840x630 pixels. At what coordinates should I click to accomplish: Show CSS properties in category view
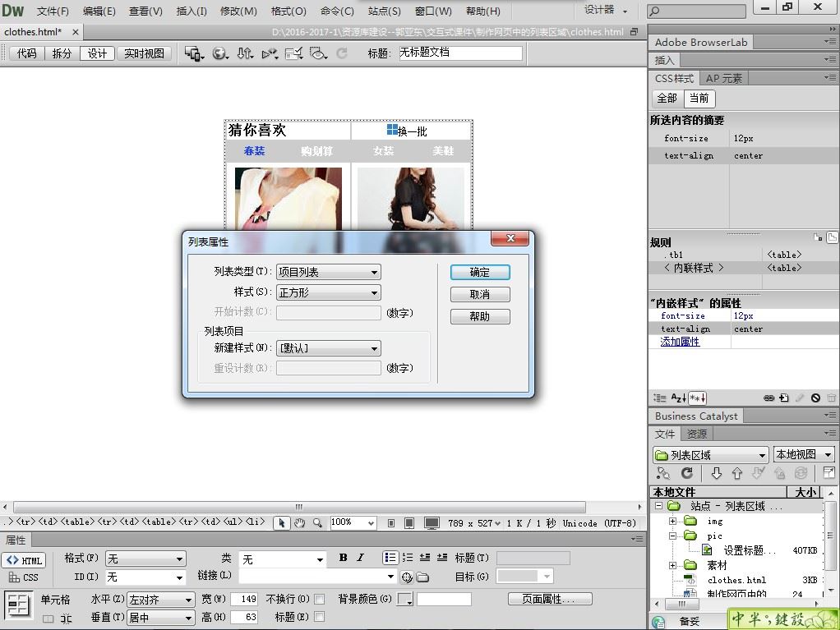[x=660, y=398]
